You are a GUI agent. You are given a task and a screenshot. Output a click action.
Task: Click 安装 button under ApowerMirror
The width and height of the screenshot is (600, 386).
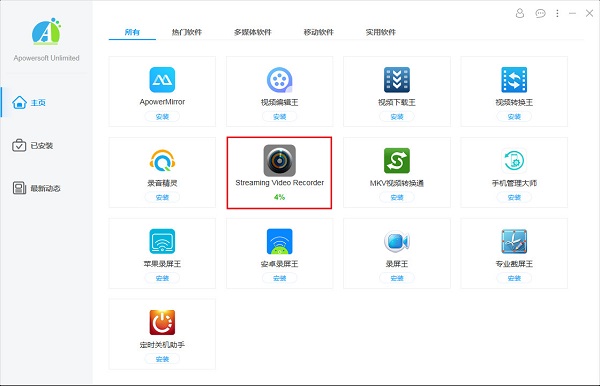click(x=162, y=116)
